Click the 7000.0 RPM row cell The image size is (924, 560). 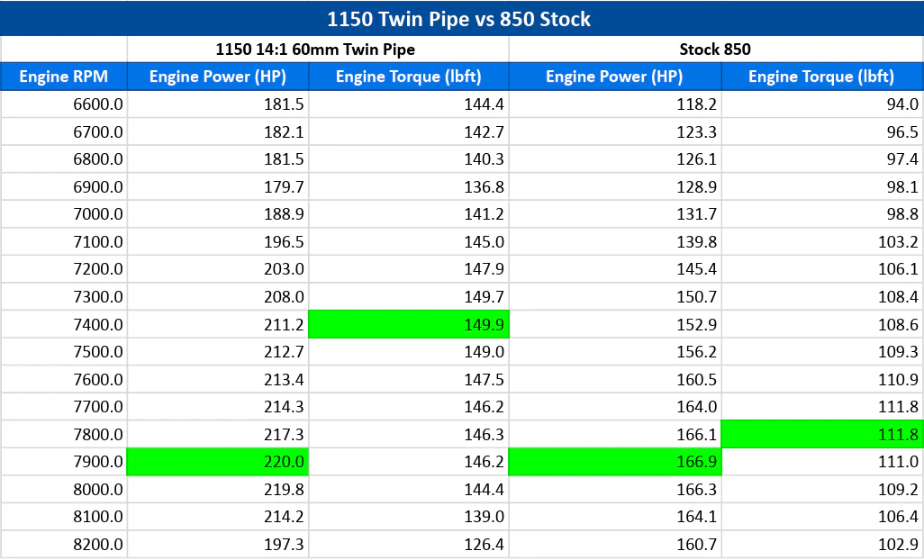pyautogui.click(x=64, y=215)
